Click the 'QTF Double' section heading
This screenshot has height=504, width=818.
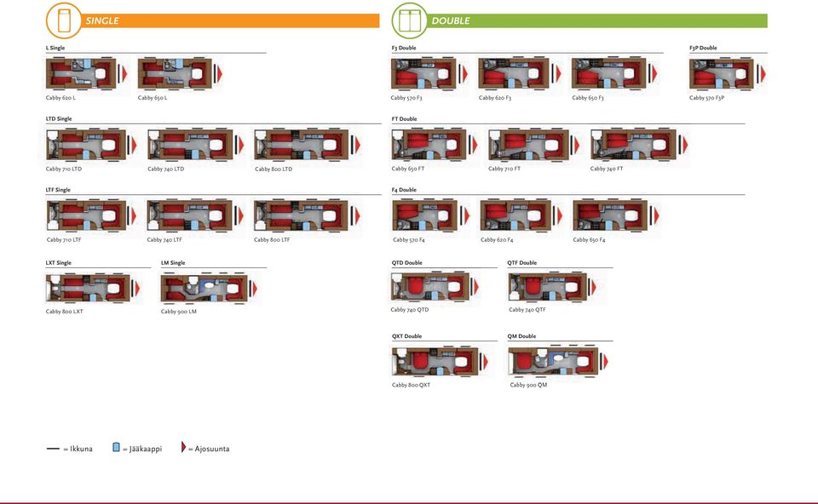pyautogui.click(x=522, y=263)
